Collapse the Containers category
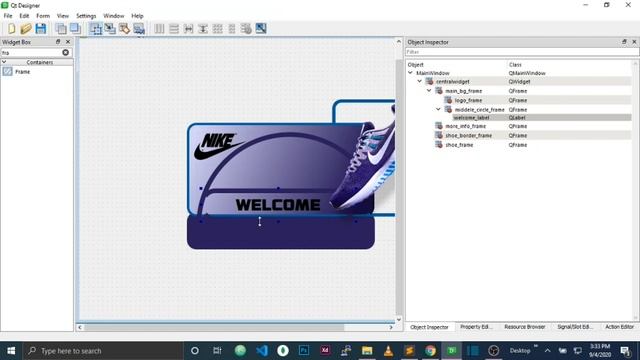Image resolution: width=640 pixels, height=360 pixels. (x=4, y=62)
